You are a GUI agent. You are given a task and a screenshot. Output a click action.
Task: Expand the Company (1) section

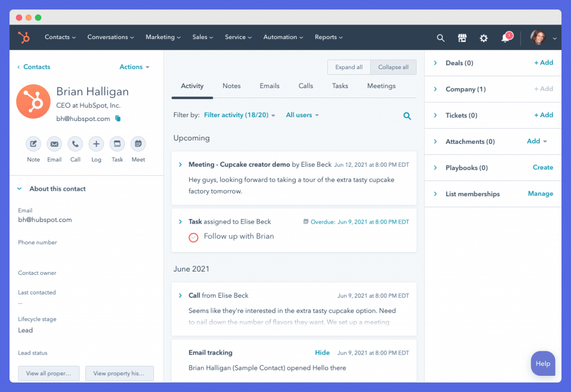(x=435, y=89)
